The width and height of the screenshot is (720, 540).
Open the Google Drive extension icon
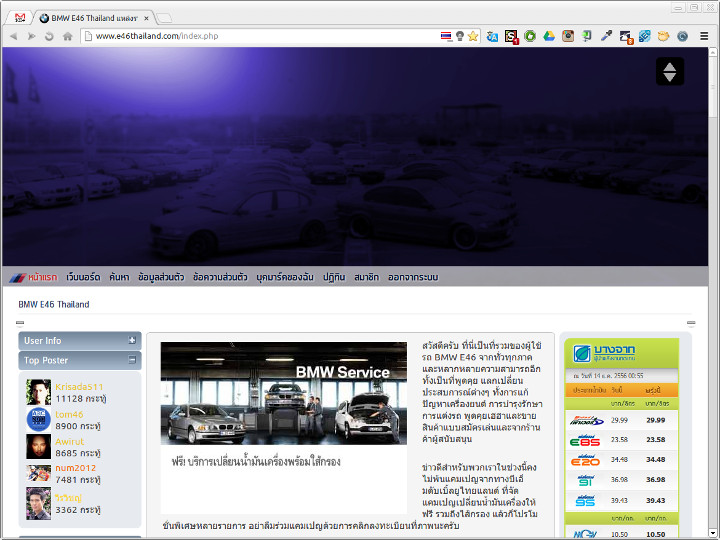coord(549,36)
